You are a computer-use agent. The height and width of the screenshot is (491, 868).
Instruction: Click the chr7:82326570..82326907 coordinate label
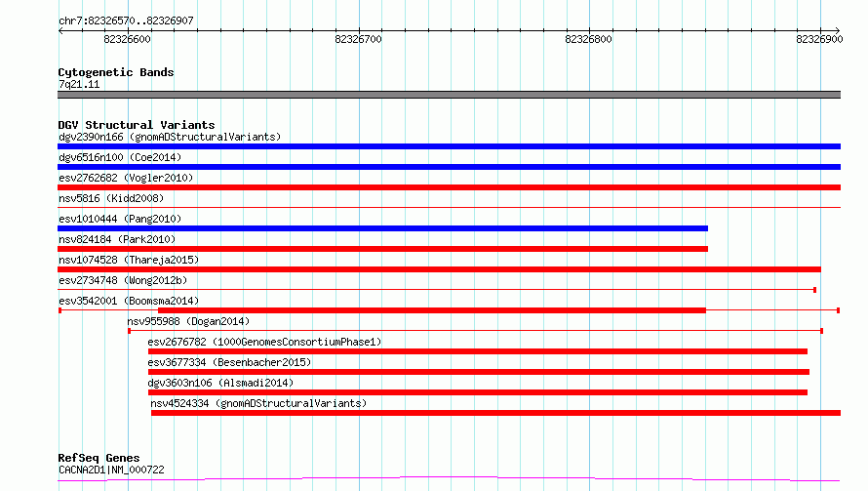(x=126, y=20)
